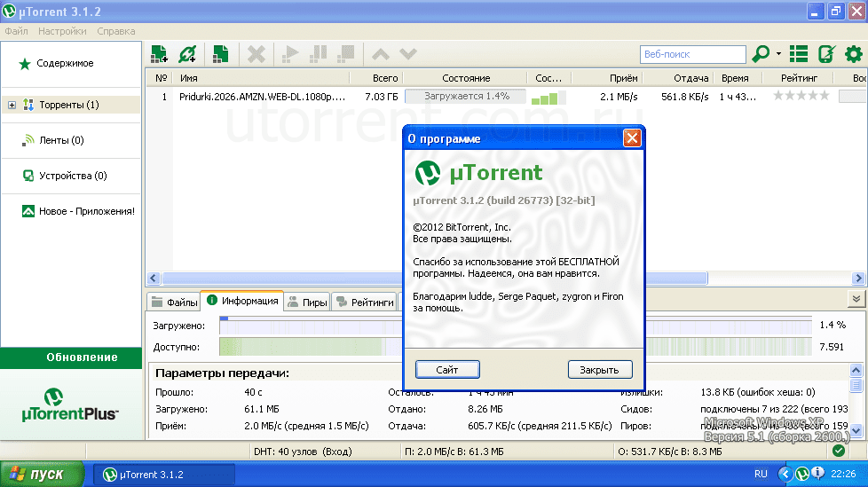Sort by the Состояние column header
868x487 pixels.
click(465, 78)
